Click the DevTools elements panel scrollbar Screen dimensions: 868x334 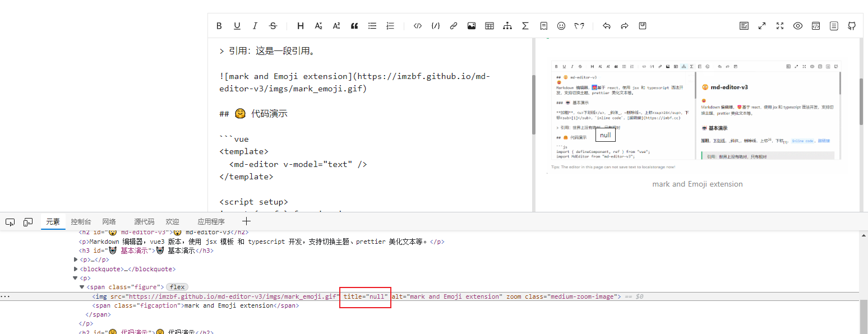(864, 316)
